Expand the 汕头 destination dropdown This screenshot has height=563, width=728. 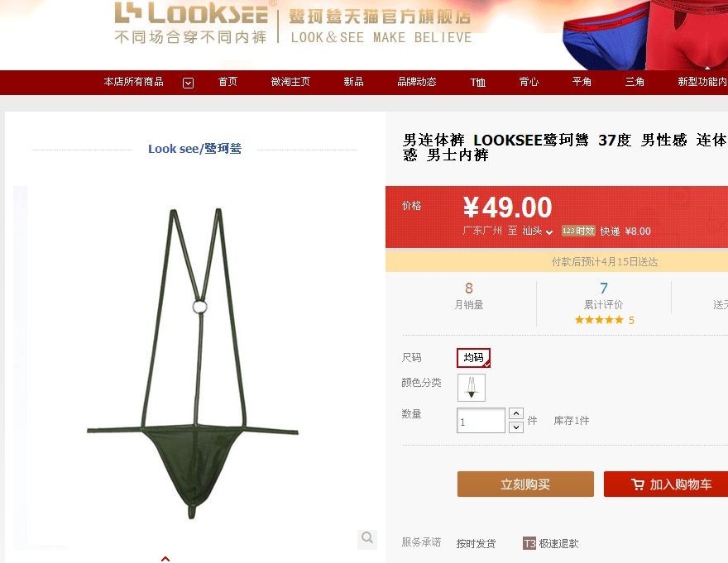point(538,231)
